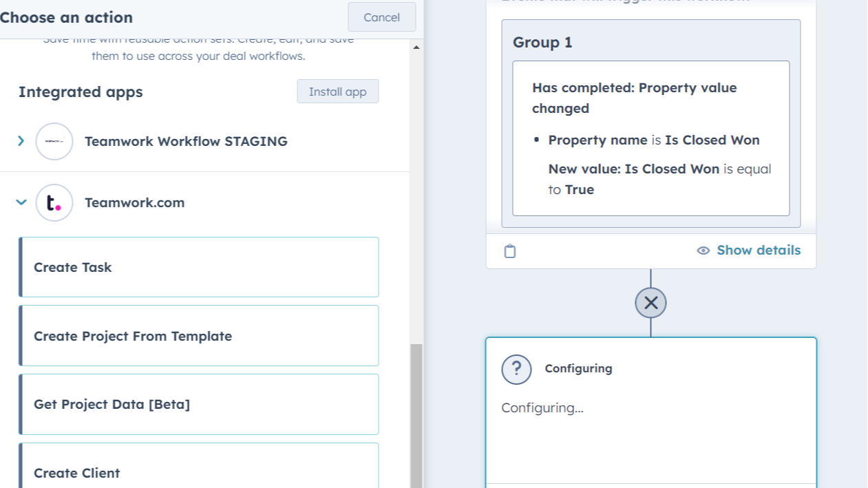Click the Teamwork.com app name
The height and width of the screenshot is (488, 868).
135,202
